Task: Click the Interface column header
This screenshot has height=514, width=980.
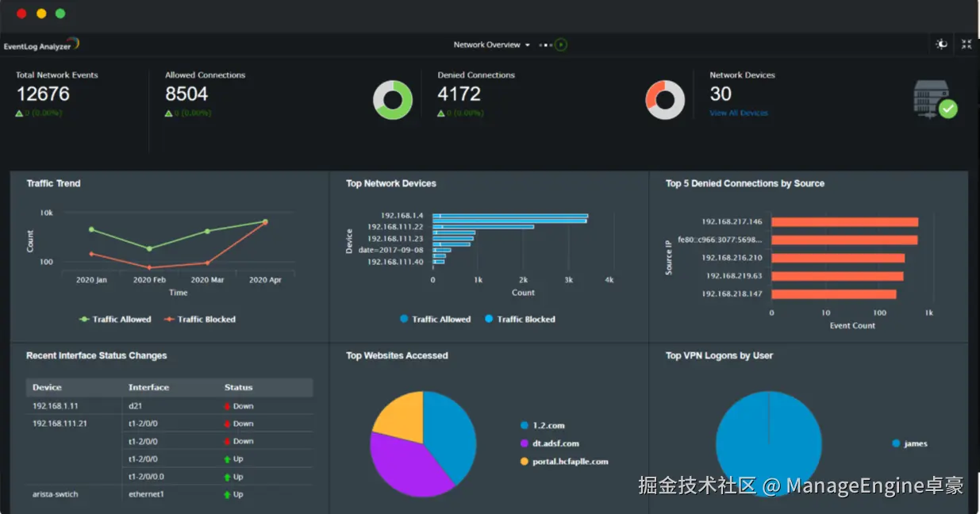Action: pos(148,387)
